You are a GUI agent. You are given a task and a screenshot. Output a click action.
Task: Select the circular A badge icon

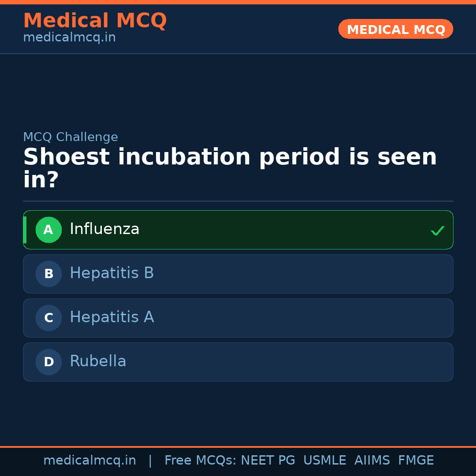(48, 230)
